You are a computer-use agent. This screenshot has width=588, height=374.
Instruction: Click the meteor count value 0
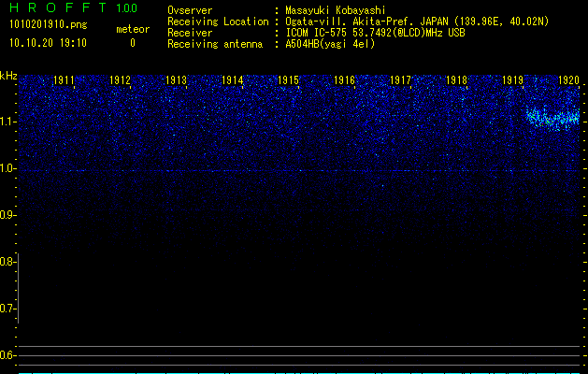click(x=133, y=43)
